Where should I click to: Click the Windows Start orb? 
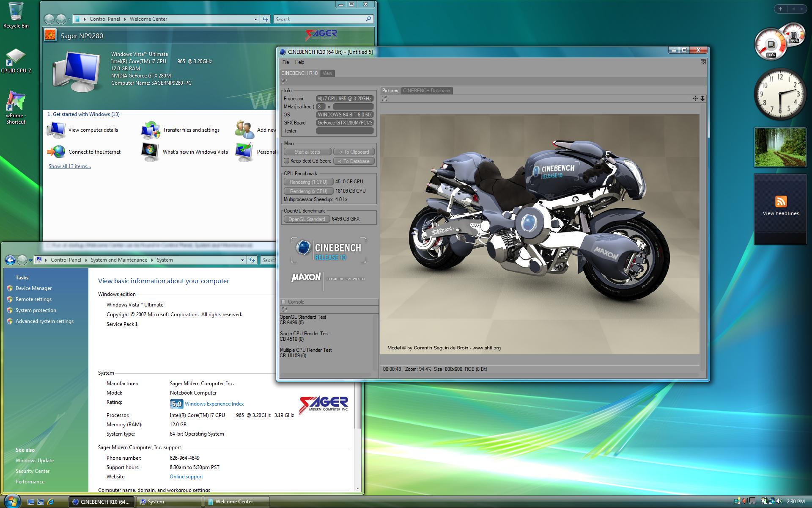[12, 501]
